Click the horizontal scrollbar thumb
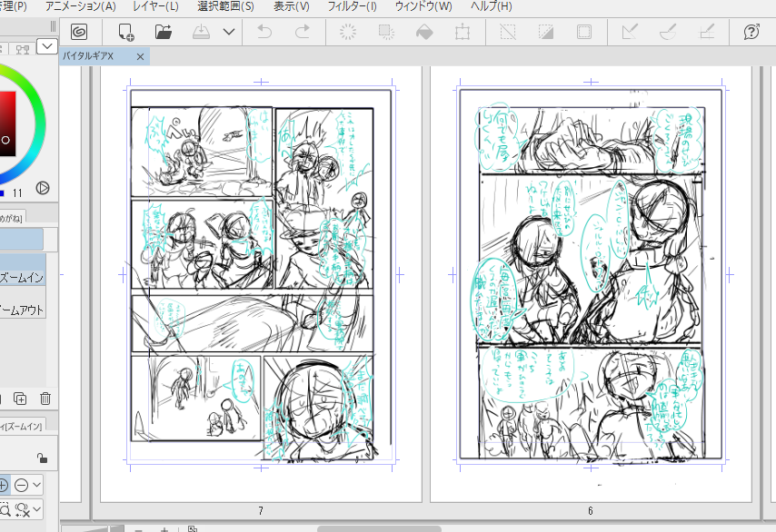This screenshot has height=532, width=776. tap(379, 529)
